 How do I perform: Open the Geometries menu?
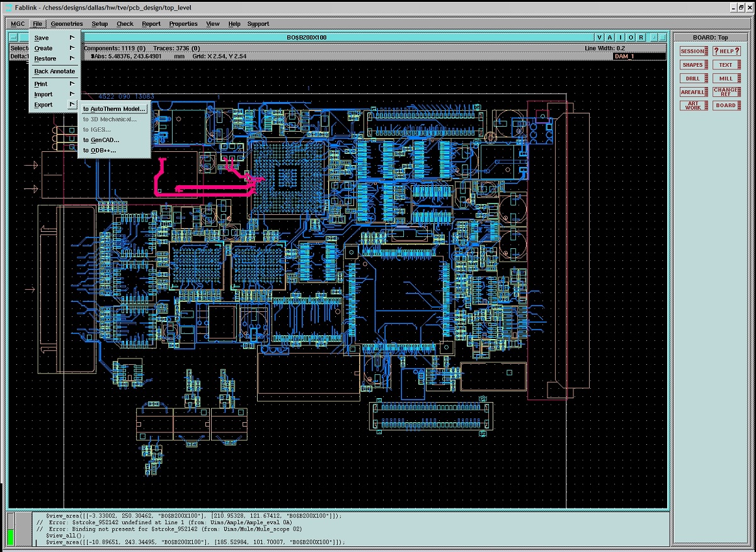(67, 23)
